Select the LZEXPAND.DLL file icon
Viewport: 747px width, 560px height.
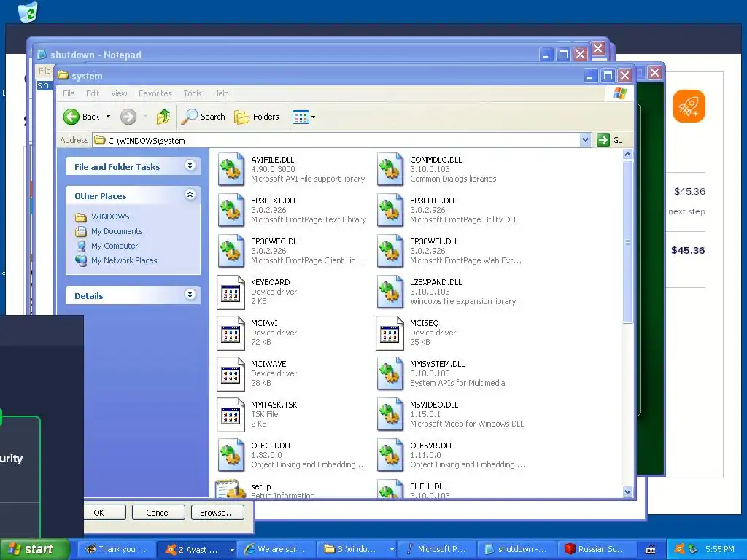(x=390, y=292)
